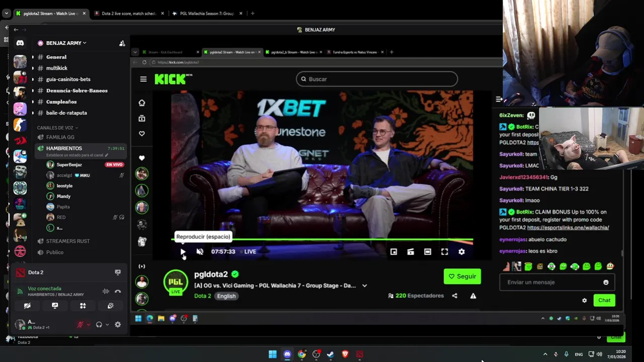Image resolution: width=644 pixels, height=362 pixels.
Task: Open the Kick player settings gear
Action: coord(461,251)
